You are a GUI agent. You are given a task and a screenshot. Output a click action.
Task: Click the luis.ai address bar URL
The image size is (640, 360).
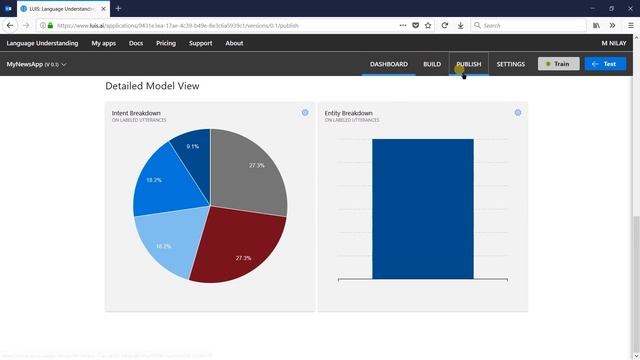pyautogui.click(x=178, y=25)
